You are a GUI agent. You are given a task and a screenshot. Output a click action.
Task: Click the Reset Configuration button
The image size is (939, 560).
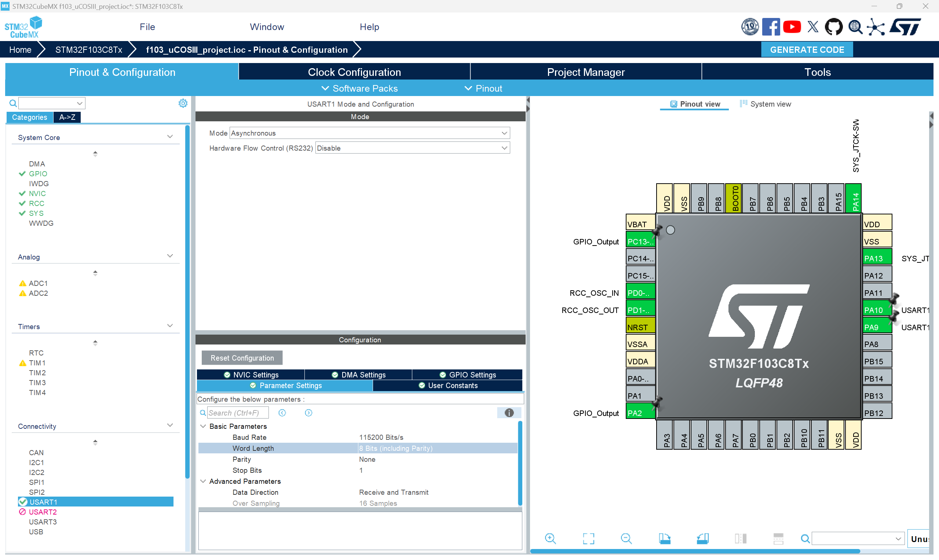[242, 358]
